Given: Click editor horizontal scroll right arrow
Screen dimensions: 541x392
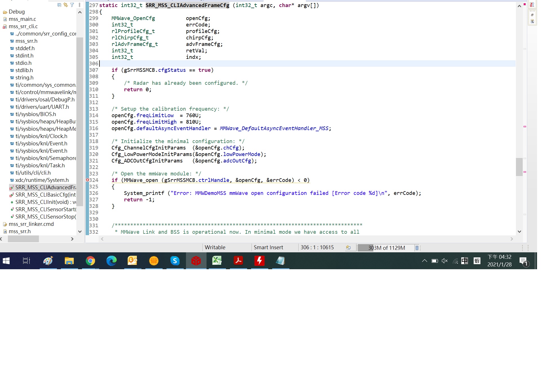Looking at the screenshot, I should click(512, 239).
